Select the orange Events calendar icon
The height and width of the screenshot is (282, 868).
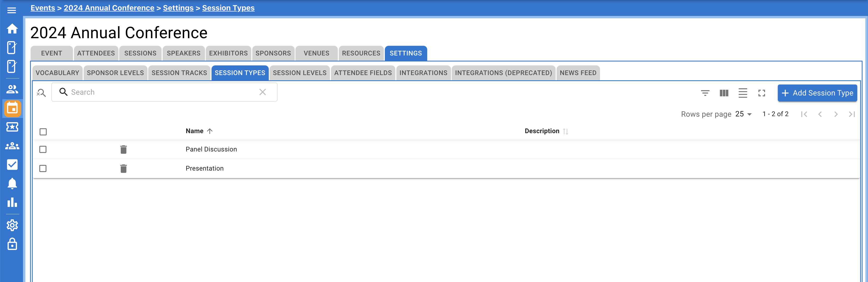pos(12,109)
